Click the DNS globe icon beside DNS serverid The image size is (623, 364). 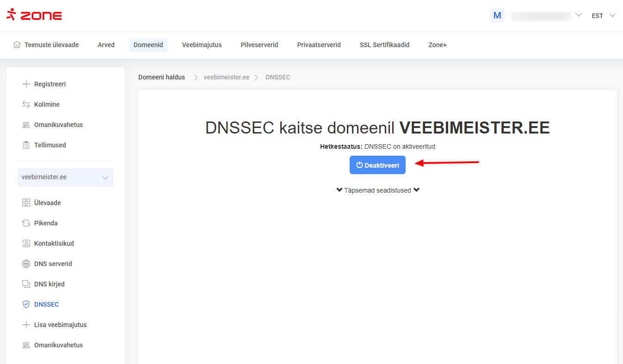tap(26, 264)
